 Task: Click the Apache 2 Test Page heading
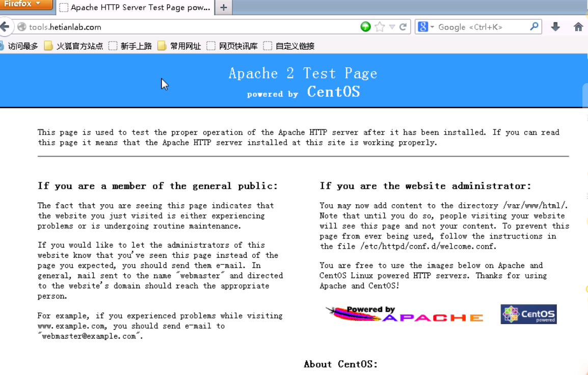[303, 73]
